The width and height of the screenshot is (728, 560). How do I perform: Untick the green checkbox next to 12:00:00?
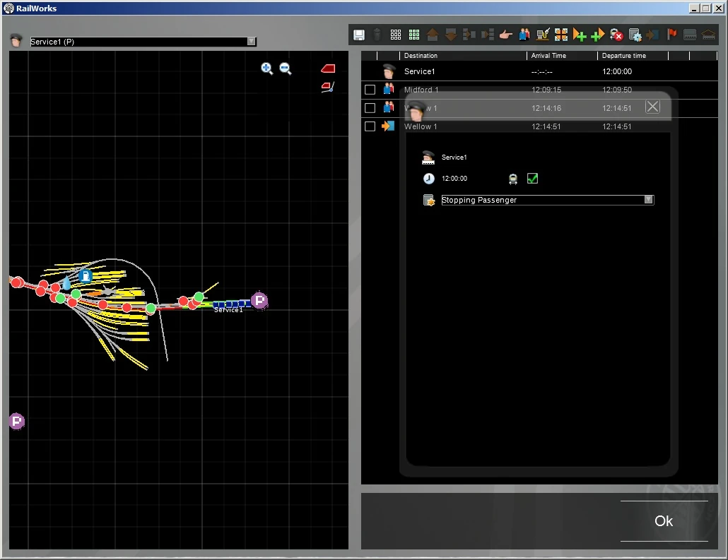pos(533,179)
